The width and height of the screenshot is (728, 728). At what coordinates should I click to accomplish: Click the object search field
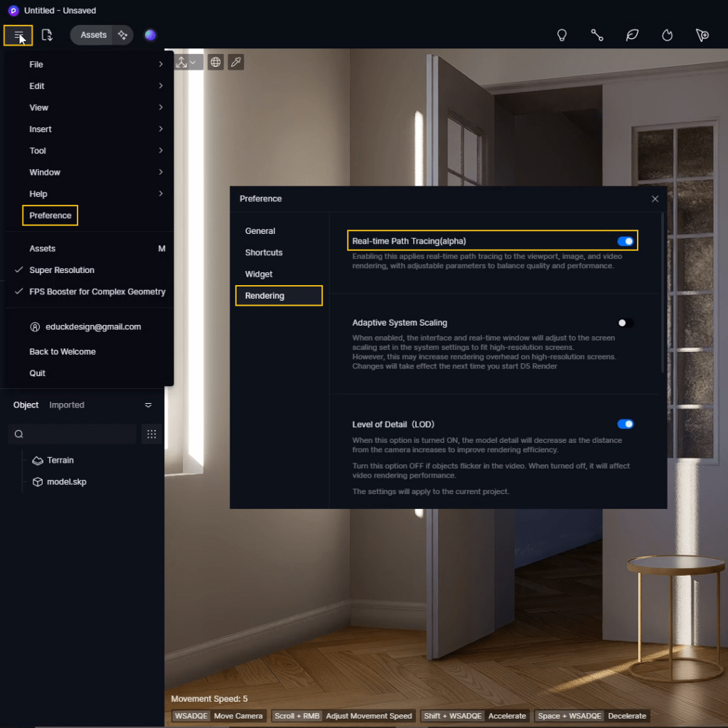[x=75, y=434]
